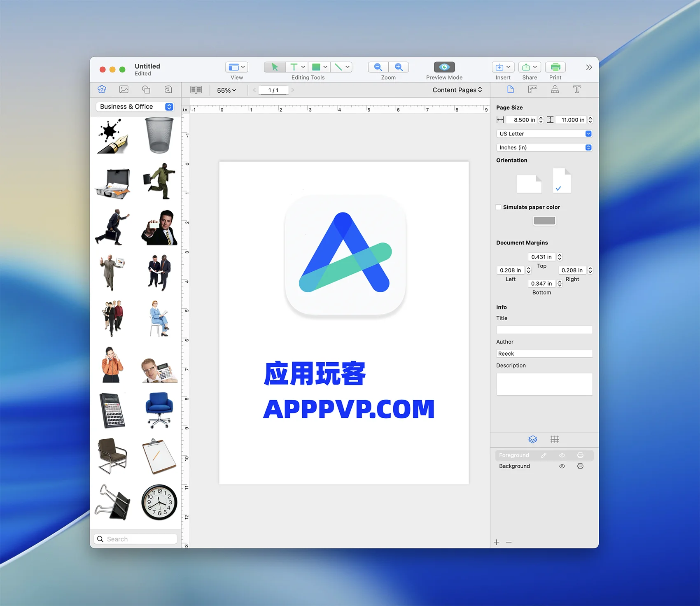Go to the previous page arrow
The image size is (700, 606).
tap(254, 90)
